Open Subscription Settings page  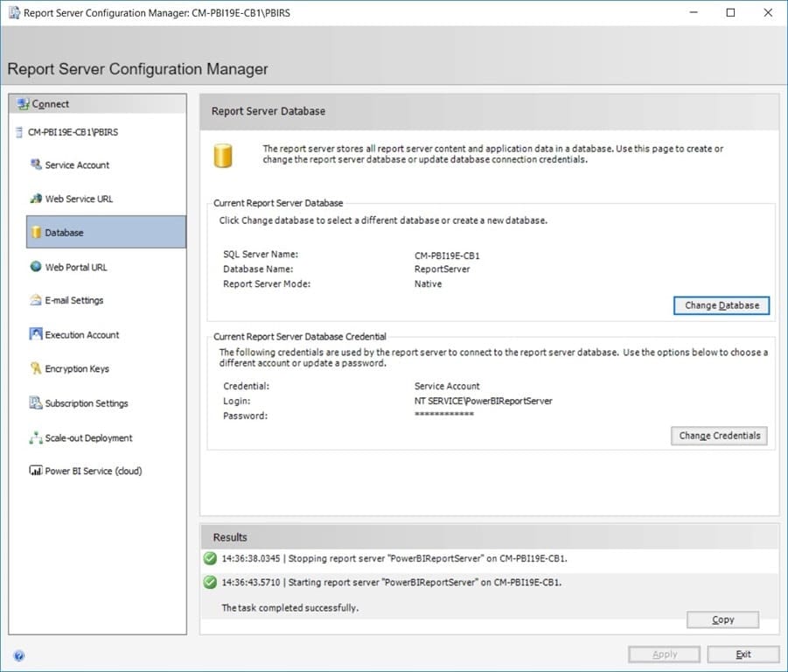pos(87,403)
